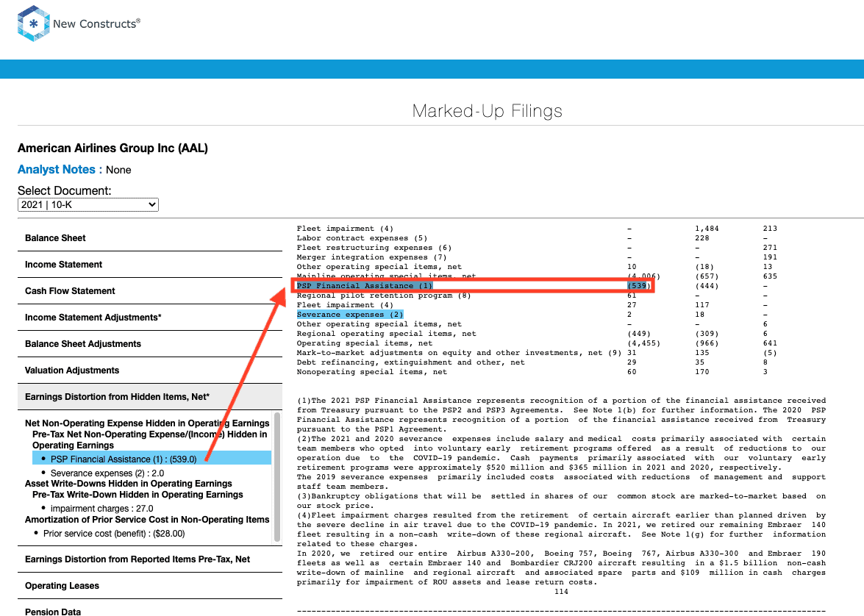This screenshot has width=864, height=616.
Task: Expand the Income Statement section
Action: 150,265
